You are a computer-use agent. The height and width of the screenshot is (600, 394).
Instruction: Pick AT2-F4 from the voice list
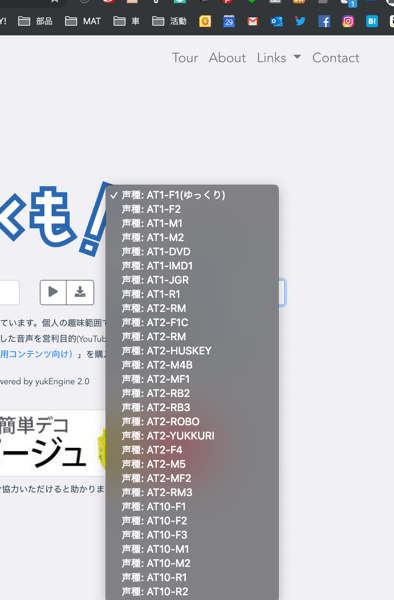[x=192, y=450]
